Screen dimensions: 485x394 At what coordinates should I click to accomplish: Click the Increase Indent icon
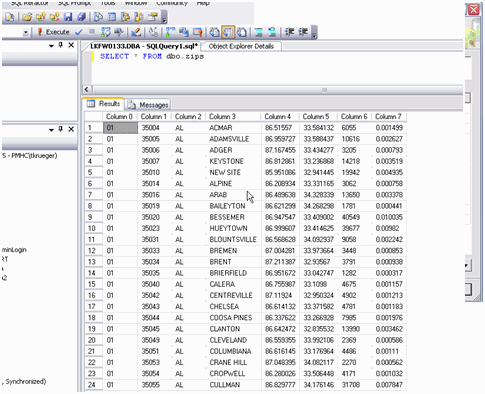click(x=303, y=32)
